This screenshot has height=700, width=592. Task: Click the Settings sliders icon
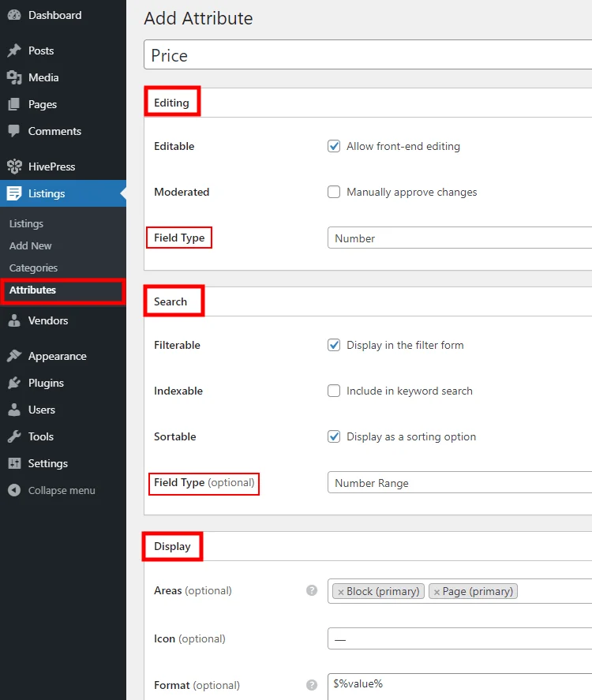tap(14, 463)
